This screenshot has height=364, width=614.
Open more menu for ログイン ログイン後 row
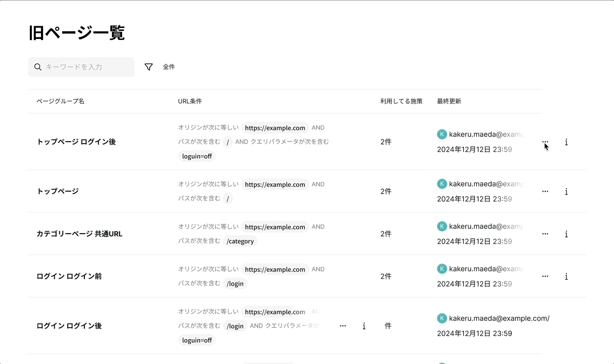pyautogui.click(x=343, y=326)
